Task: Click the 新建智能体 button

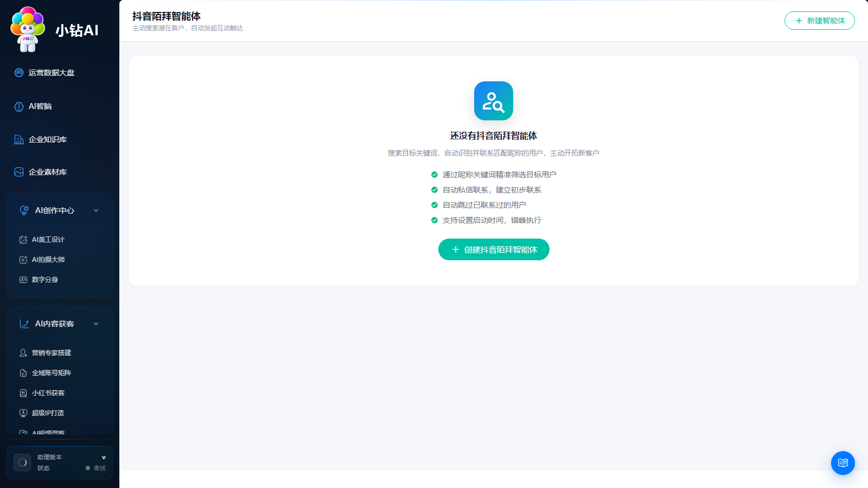Action: pyautogui.click(x=820, y=21)
